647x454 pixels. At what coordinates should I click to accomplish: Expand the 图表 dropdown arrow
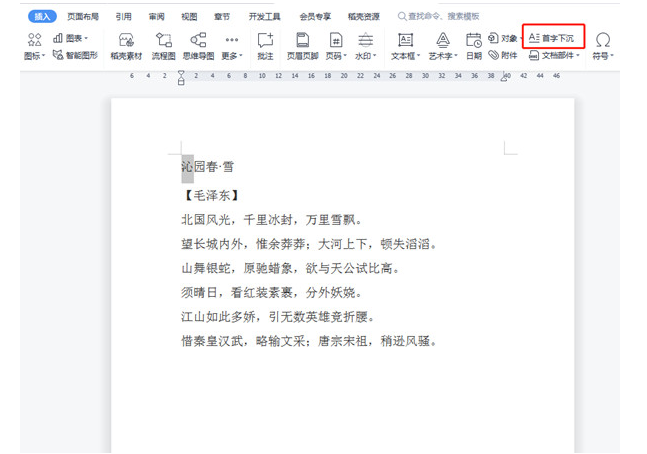[x=86, y=38]
